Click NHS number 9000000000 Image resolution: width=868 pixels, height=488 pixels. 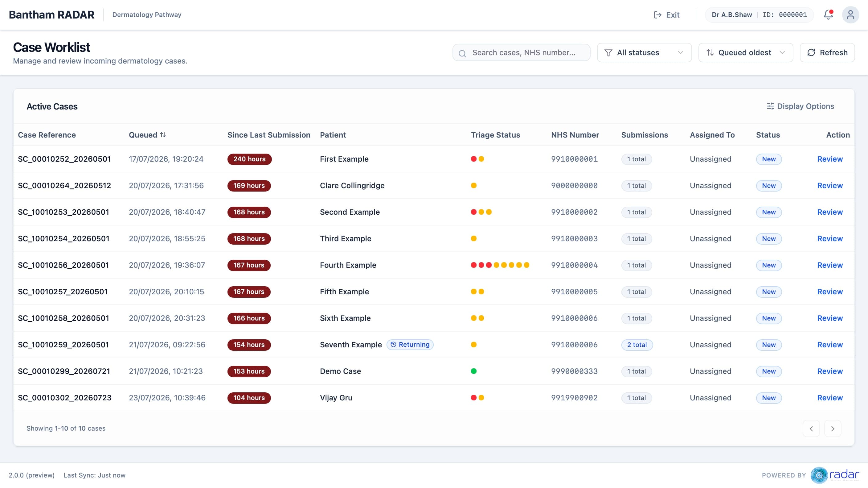(x=574, y=185)
